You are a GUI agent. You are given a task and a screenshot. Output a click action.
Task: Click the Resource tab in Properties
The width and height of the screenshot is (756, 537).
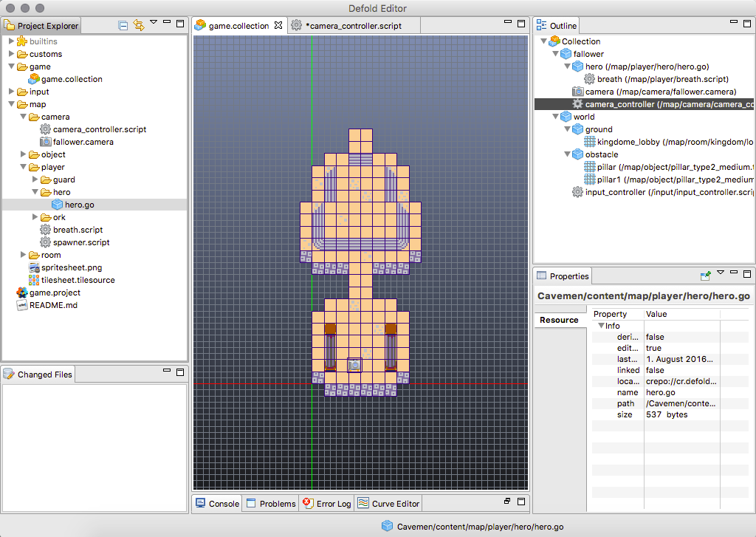pos(559,320)
